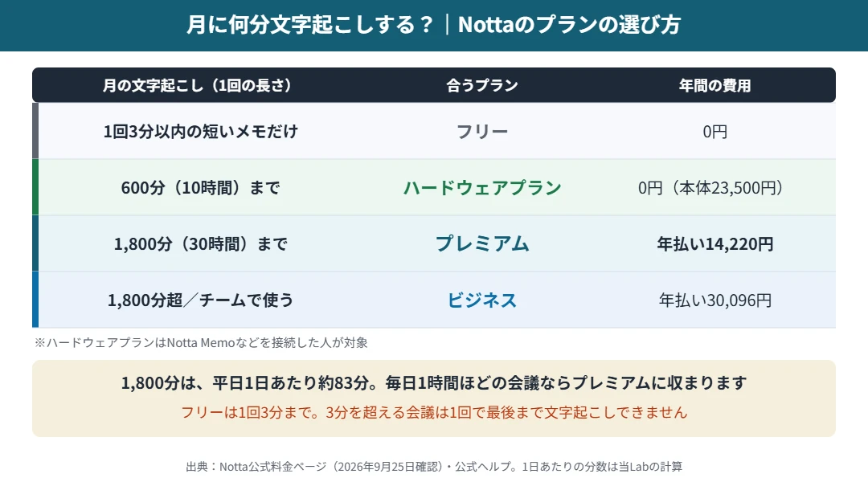Select the 'フリー' plan cell

click(481, 131)
